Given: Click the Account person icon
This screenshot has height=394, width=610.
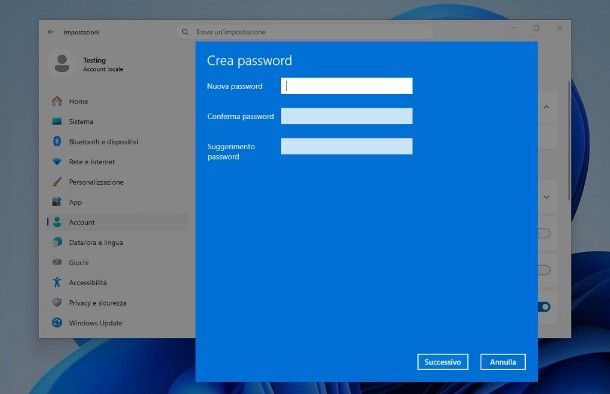Looking at the screenshot, I should (57, 222).
